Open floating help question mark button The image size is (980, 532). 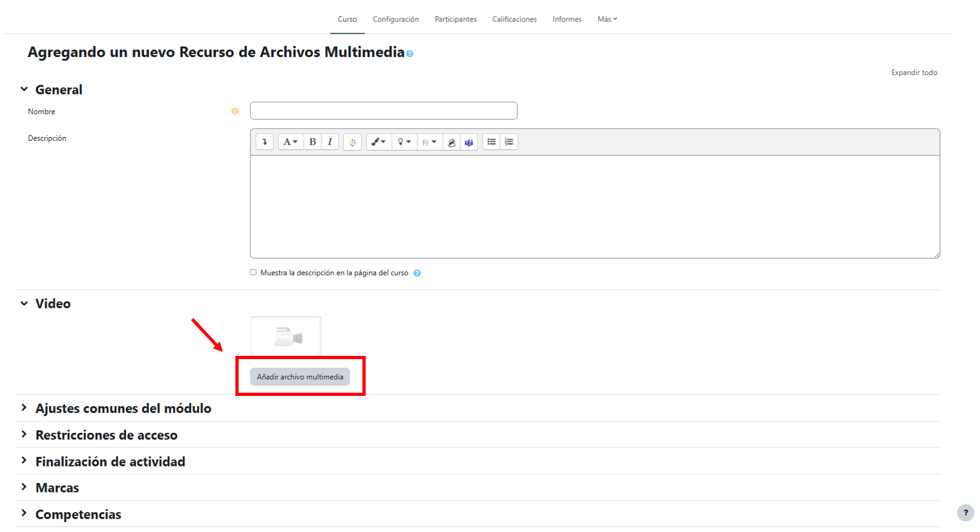[x=965, y=513]
